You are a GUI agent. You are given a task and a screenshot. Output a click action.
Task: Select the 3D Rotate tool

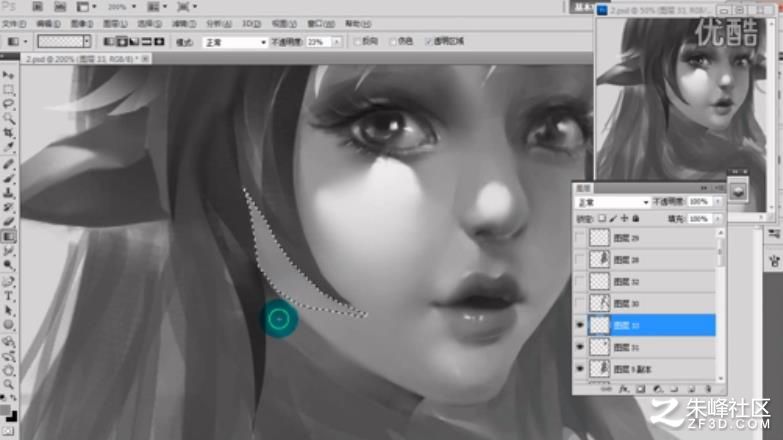(8, 342)
